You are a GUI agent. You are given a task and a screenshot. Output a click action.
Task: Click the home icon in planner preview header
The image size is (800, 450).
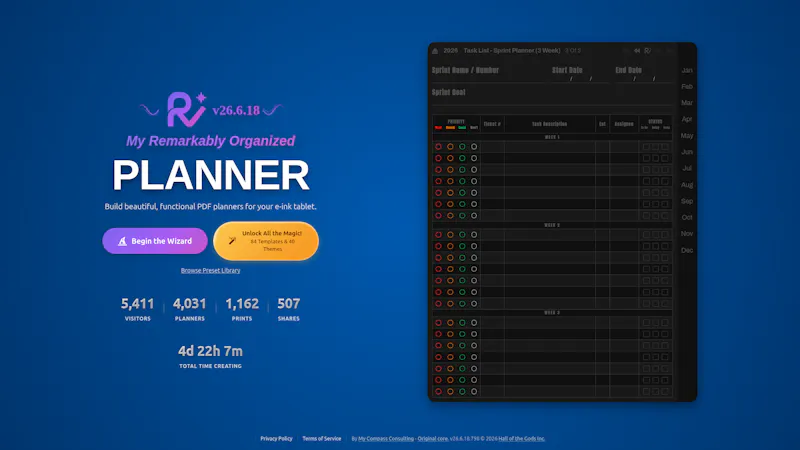[435, 51]
